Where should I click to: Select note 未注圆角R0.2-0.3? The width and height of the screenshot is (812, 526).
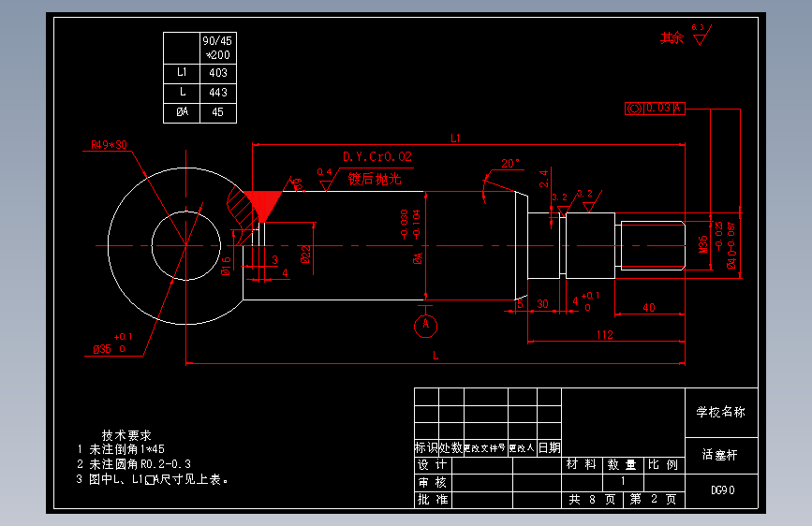[x=140, y=464]
